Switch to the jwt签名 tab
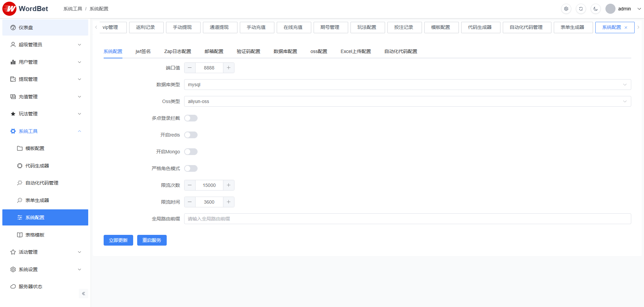644x307 pixels. (x=143, y=51)
